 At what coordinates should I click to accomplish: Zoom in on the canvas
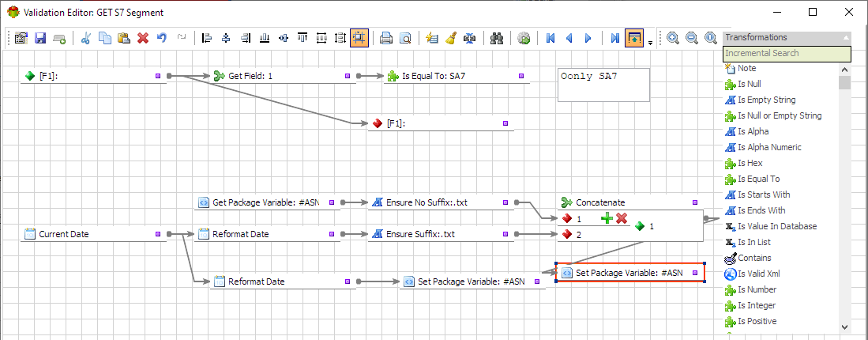tap(673, 38)
